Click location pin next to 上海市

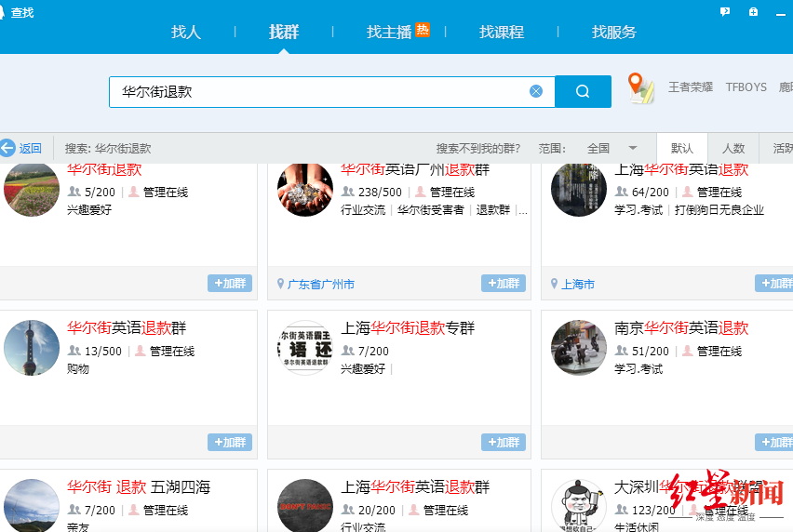(555, 284)
